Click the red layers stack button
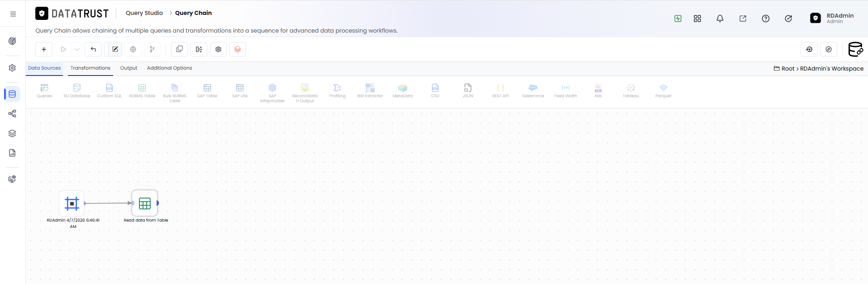The width and height of the screenshot is (868, 284). [x=238, y=49]
